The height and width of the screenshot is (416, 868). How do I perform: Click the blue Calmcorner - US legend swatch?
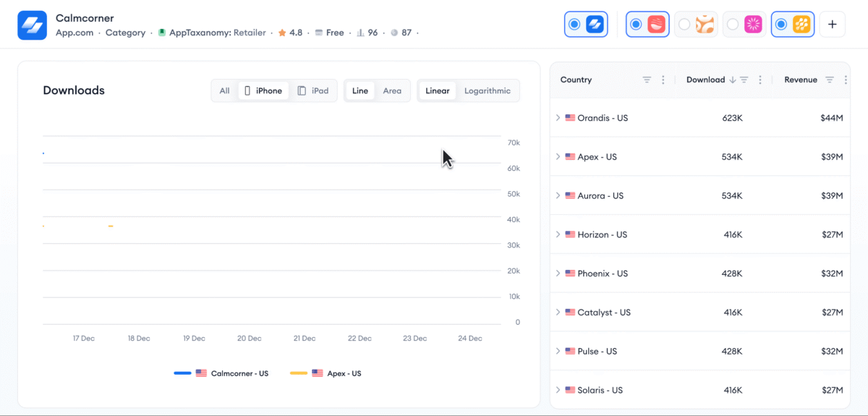[182, 373]
